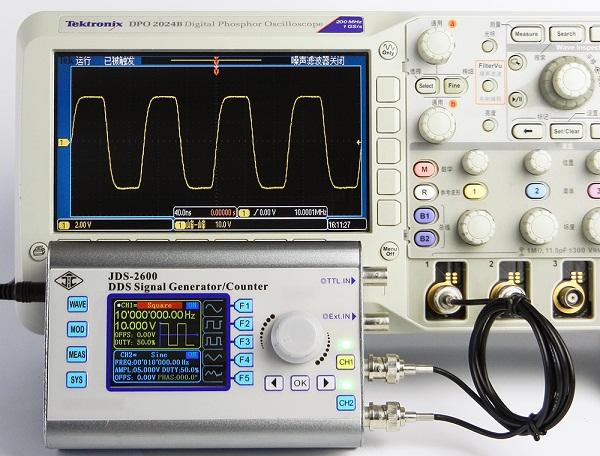Tap the generator's left arrow key
This screenshot has width=600, height=456.
tap(274, 383)
